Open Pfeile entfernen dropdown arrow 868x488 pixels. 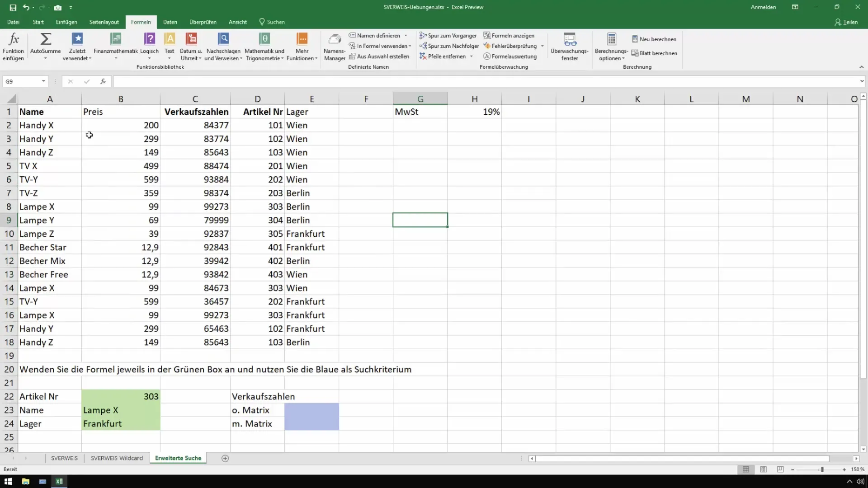472,56
